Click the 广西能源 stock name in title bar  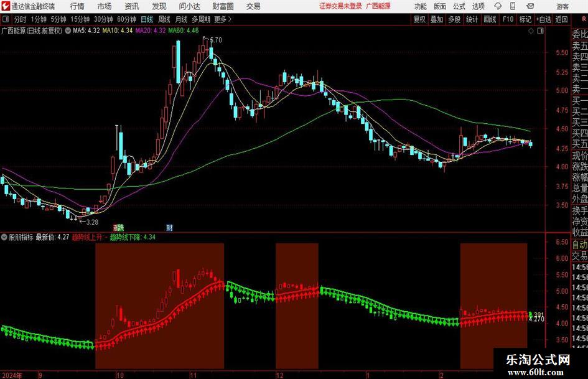(x=378, y=6)
